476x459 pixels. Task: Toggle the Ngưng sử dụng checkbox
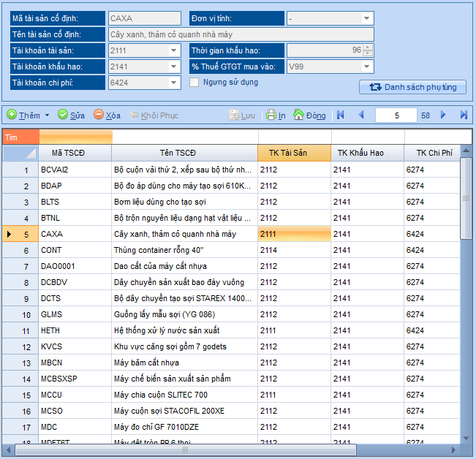194,83
